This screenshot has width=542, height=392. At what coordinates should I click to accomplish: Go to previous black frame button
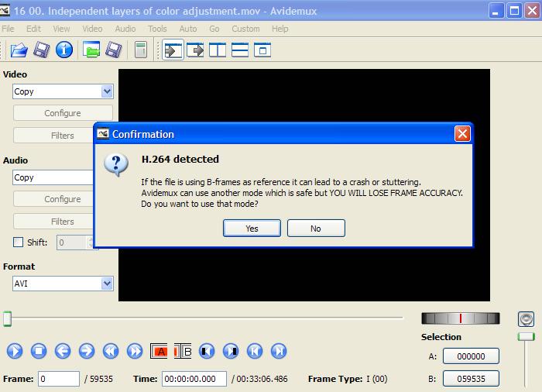click(x=207, y=352)
